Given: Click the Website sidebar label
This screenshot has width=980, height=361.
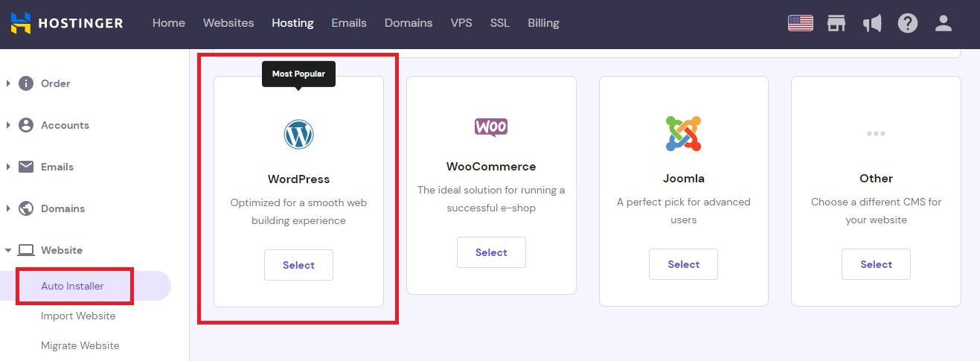Looking at the screenshot, I should coord(62,250).
